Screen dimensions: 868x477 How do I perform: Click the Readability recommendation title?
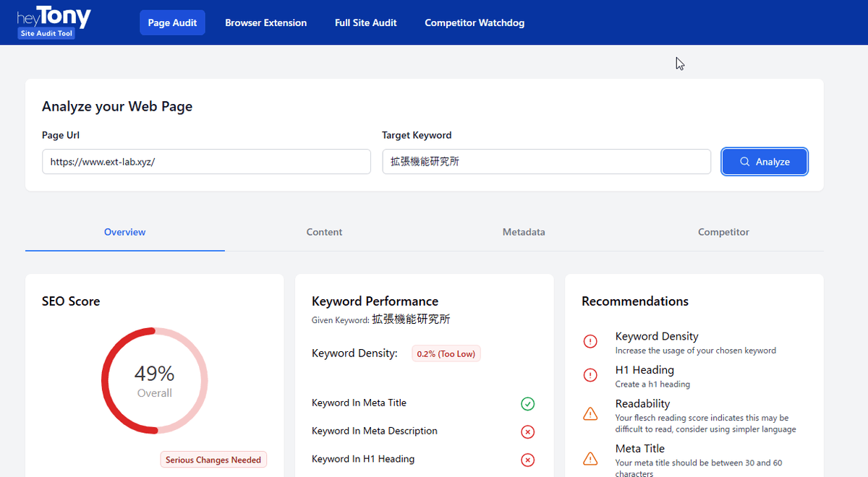pos(642,403)
